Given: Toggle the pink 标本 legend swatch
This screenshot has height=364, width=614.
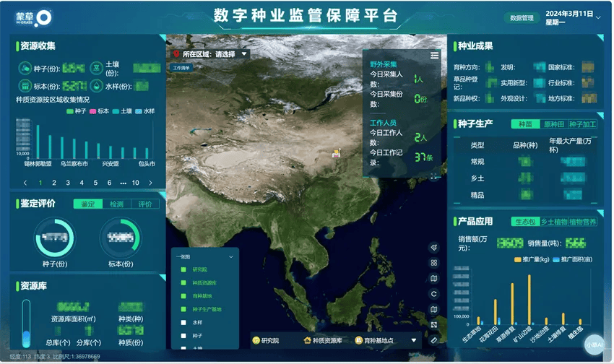Looking at the screenshot, I should [92, 111].
